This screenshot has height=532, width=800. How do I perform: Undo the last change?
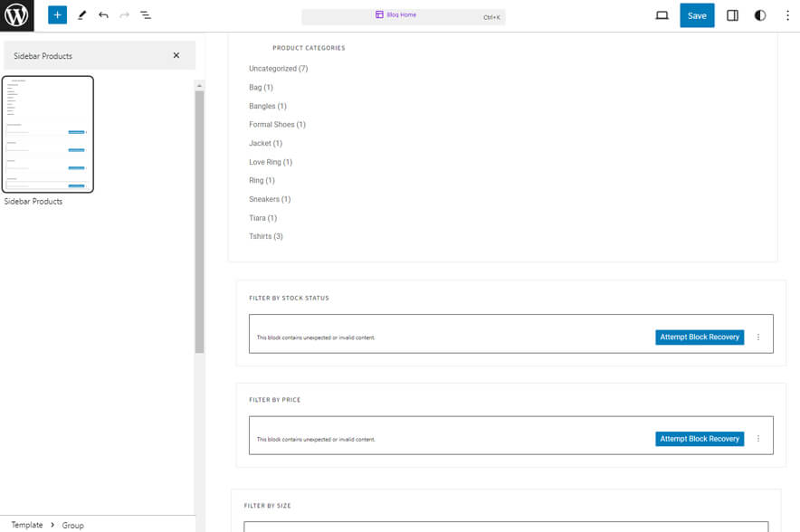click(103, 15)
